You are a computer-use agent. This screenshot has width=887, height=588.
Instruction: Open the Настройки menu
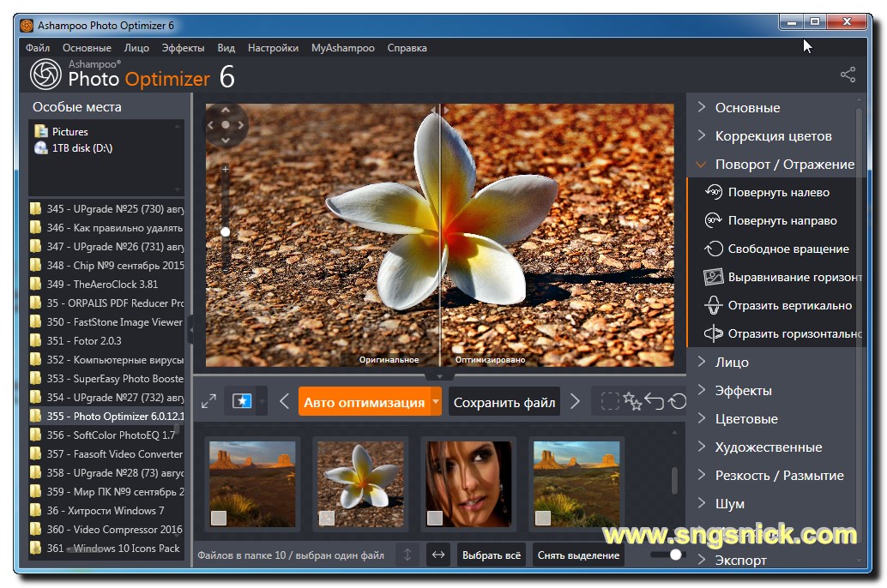pos(273,48)
